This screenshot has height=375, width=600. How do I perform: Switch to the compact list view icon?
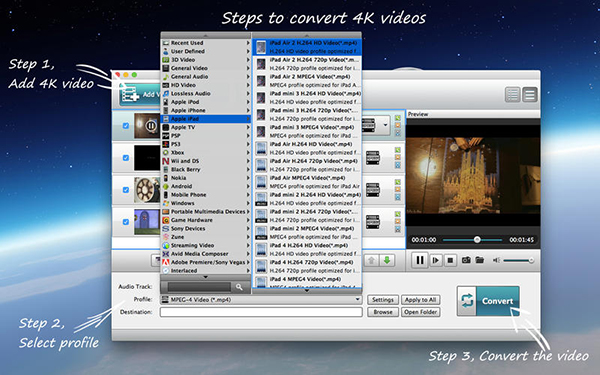[x=512, y=95]
